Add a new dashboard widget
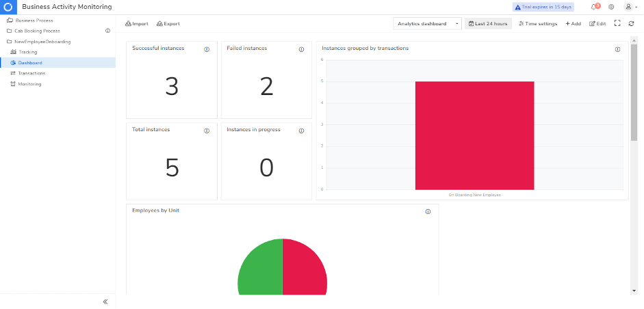644x309 pixels. pyautogui.click(x=573, y=24)
